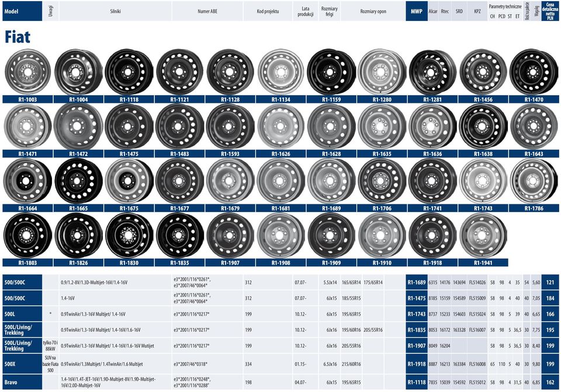Select production date 04.07-

click(x=300, y=382)
